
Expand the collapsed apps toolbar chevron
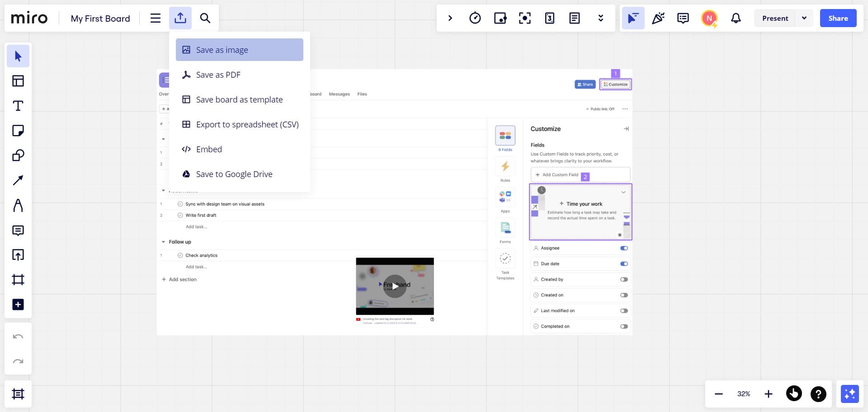pos(450,18)
